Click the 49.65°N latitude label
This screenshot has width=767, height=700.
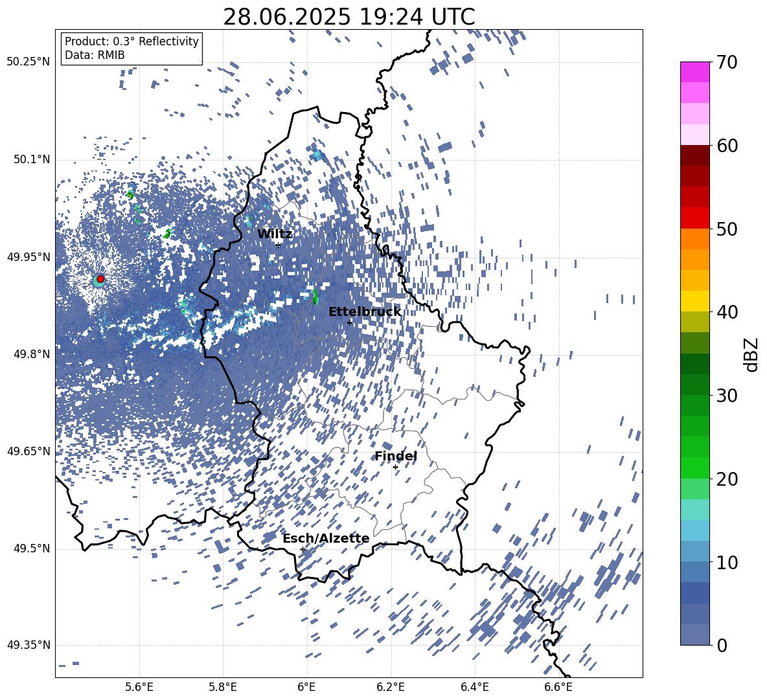29,451
